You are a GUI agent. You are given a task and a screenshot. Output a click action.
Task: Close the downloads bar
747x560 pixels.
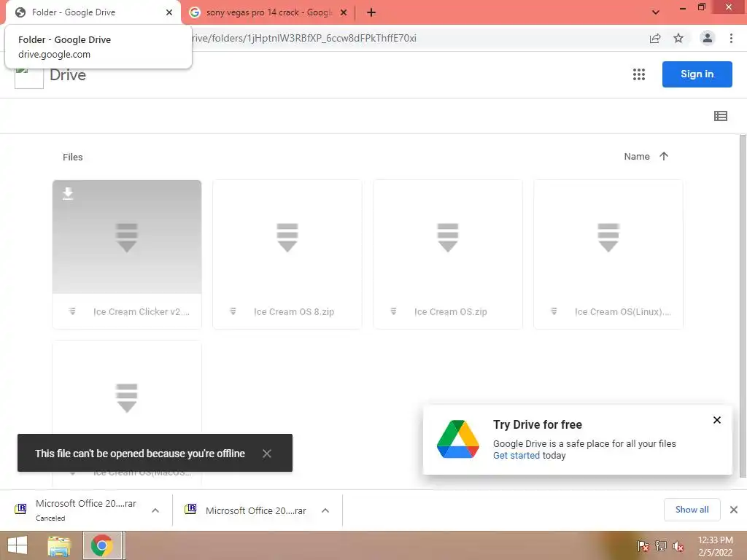click(x=734, y=510)
